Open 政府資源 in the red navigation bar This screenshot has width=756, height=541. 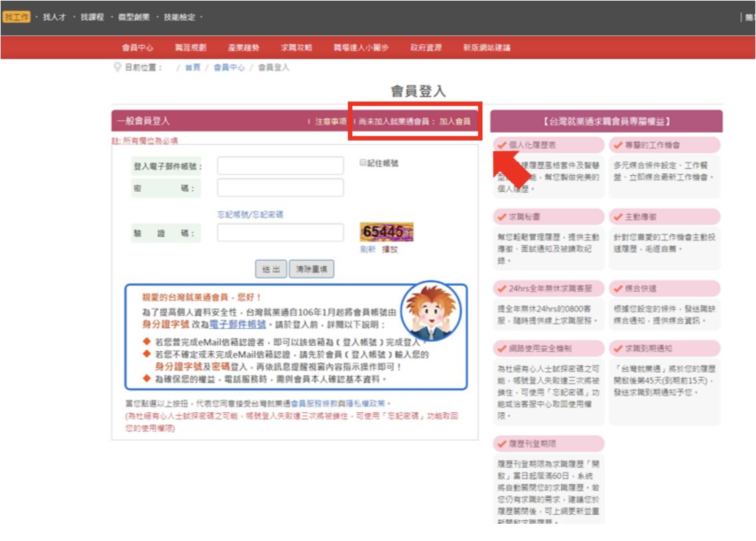[426, 48]
